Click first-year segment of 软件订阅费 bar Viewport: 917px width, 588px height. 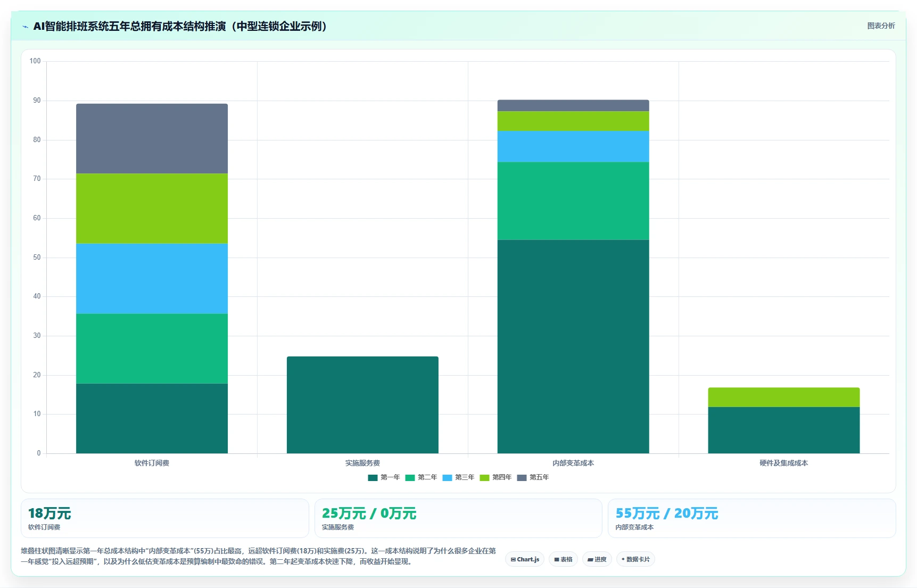(x=152, y=418)
